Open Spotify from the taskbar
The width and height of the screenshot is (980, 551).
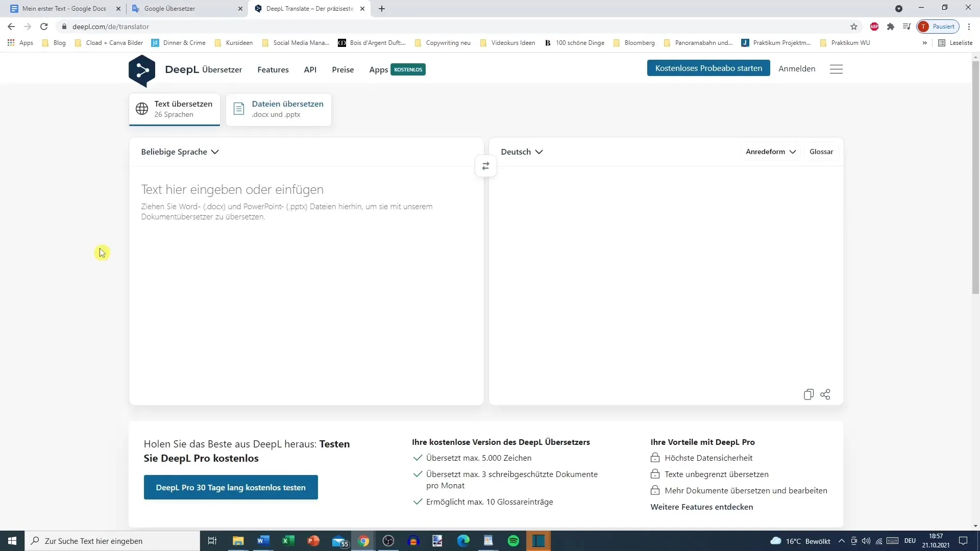(513, 541)
